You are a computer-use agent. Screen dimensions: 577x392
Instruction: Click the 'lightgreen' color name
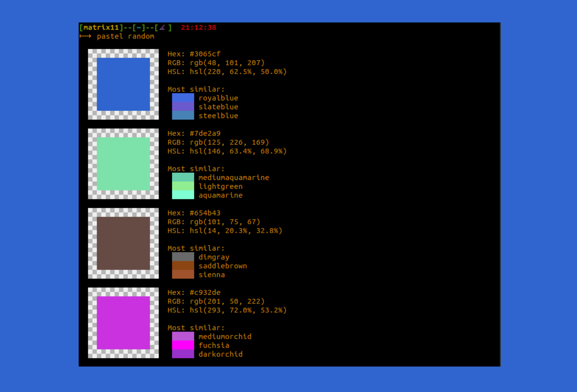(x=221, y=187)
